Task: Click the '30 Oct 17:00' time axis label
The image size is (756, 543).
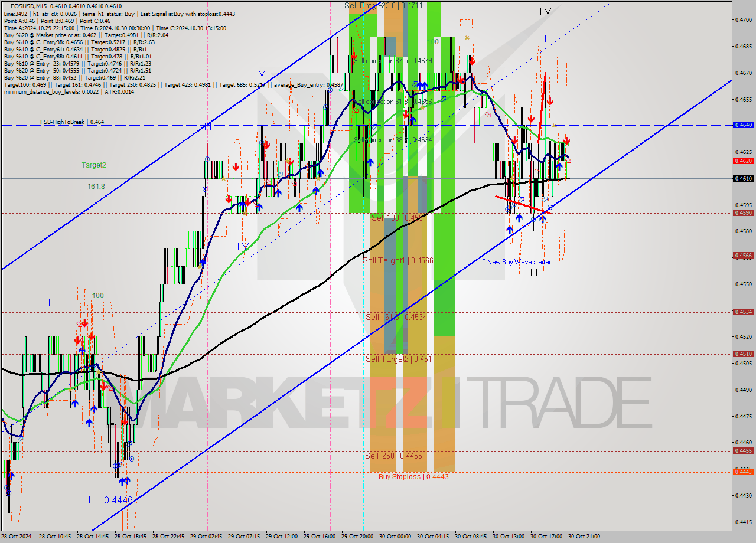Action: (546, 537)
